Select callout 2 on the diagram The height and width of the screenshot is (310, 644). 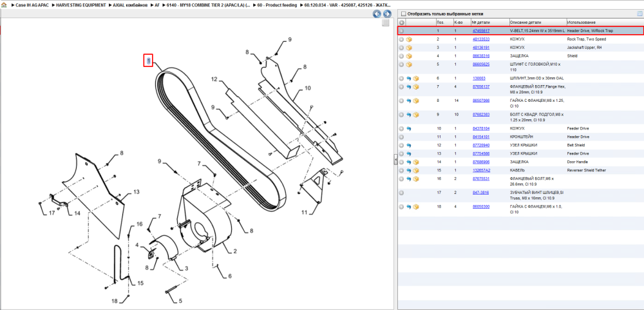click(235, 251)
